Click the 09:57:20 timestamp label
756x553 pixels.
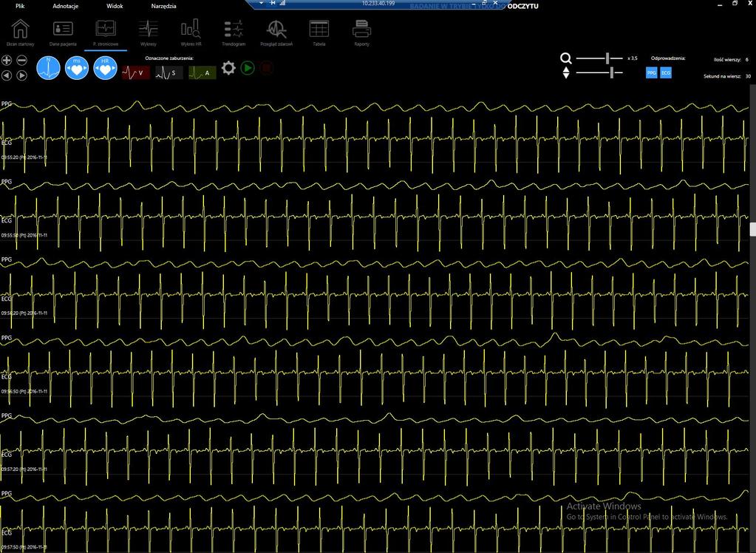pos(24,469)
